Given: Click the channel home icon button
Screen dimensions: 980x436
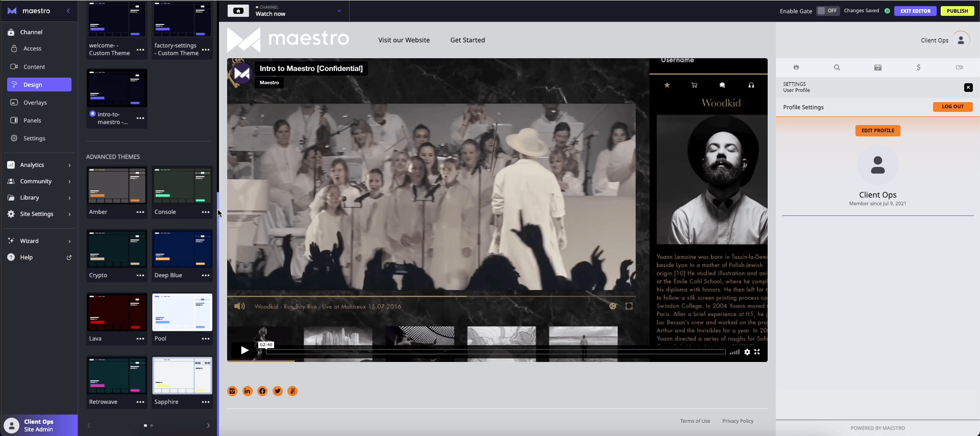Looking at the screenshot, I should 238,11.
